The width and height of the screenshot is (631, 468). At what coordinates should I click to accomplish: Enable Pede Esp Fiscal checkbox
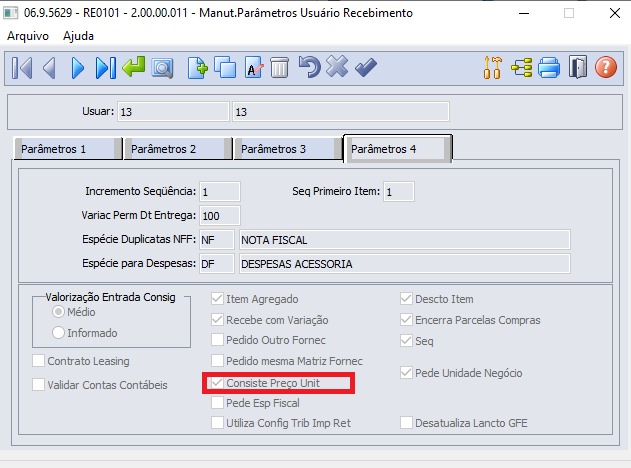[217, 403]
